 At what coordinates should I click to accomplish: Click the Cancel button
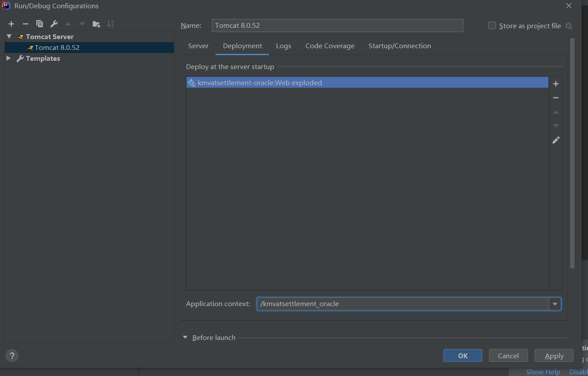pyautogui.click(x=508, y=356)
